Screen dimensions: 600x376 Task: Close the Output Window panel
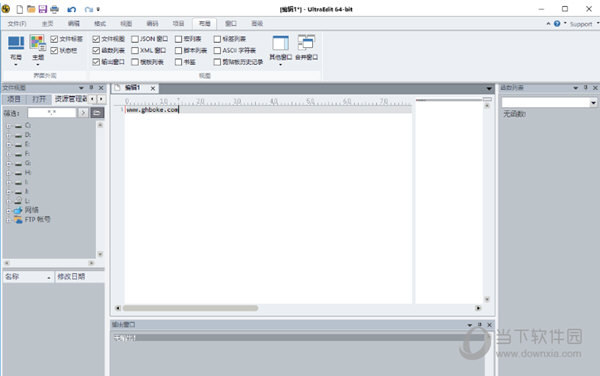point(489,325)
